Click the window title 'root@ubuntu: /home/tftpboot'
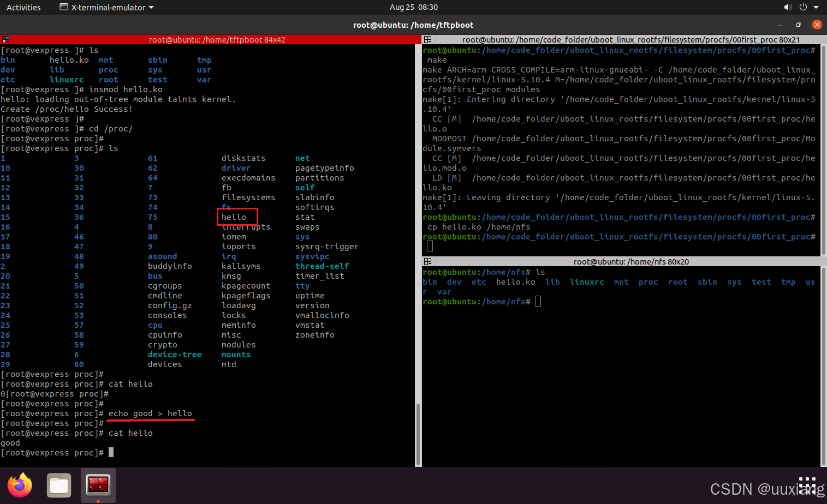Screen dimensions: 827x504 pos(413,25)
